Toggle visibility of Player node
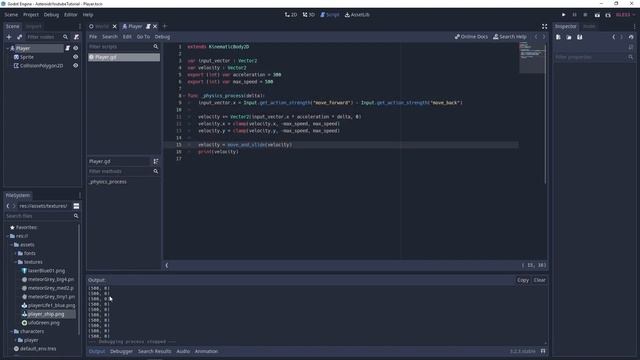The height and width of the screenshot is (360, 640). [76, 48]
